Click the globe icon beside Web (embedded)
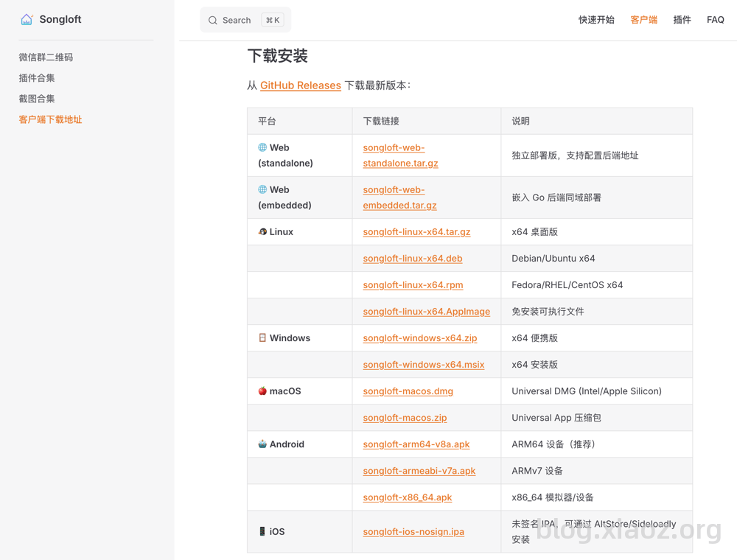 [262, 189]
